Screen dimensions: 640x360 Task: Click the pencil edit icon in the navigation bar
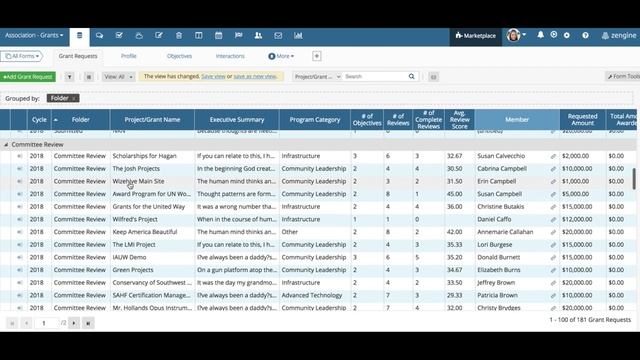tap(159, 36)
